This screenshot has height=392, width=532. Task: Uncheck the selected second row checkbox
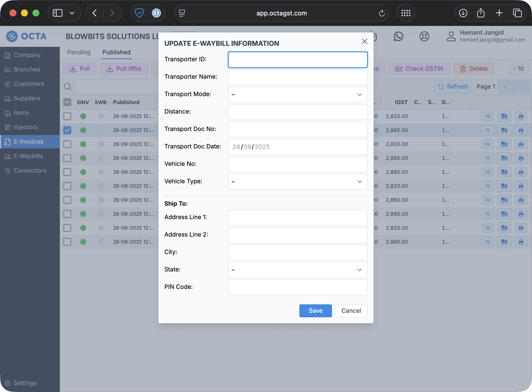click(67, 130)
